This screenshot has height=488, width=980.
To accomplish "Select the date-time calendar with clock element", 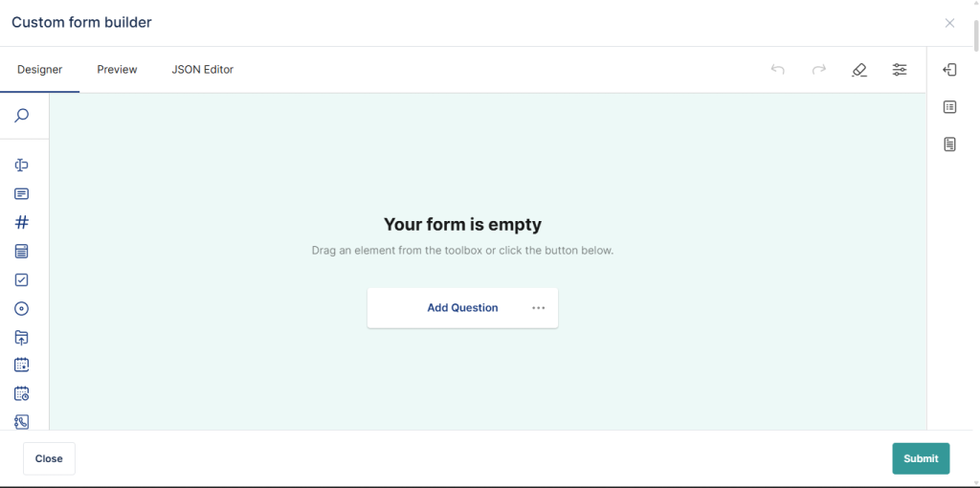I will [22, 393].
